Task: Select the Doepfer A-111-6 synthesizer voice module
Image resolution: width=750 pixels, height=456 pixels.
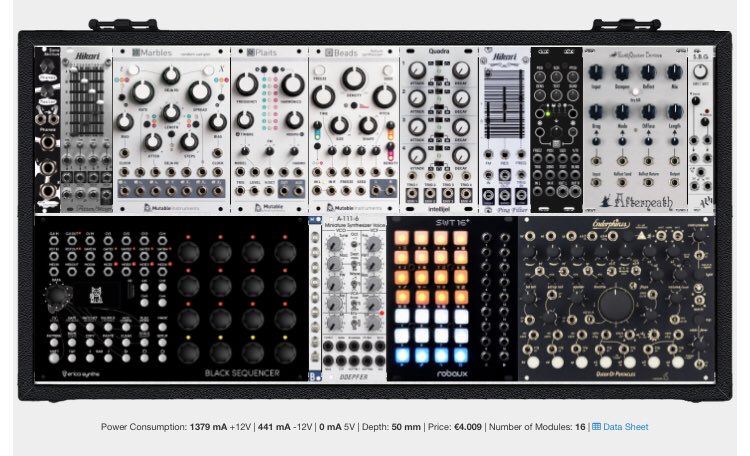Action: [x=354, y=299]
